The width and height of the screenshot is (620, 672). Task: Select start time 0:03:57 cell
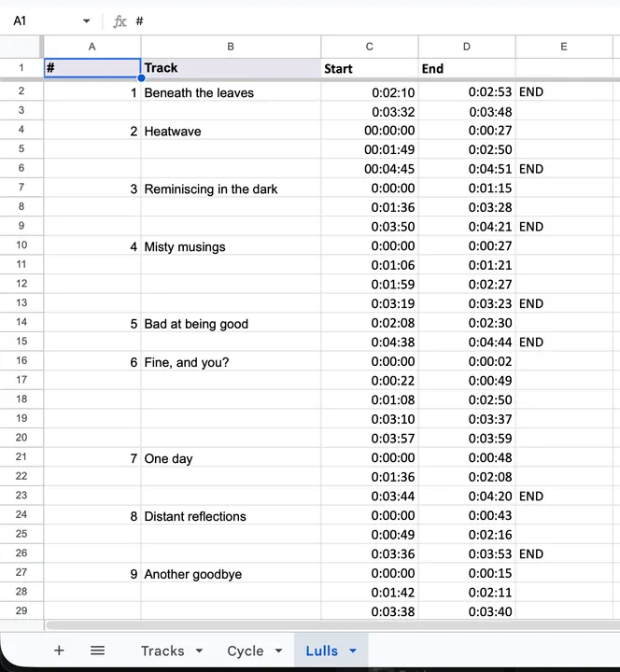click(x=370, y=439)
